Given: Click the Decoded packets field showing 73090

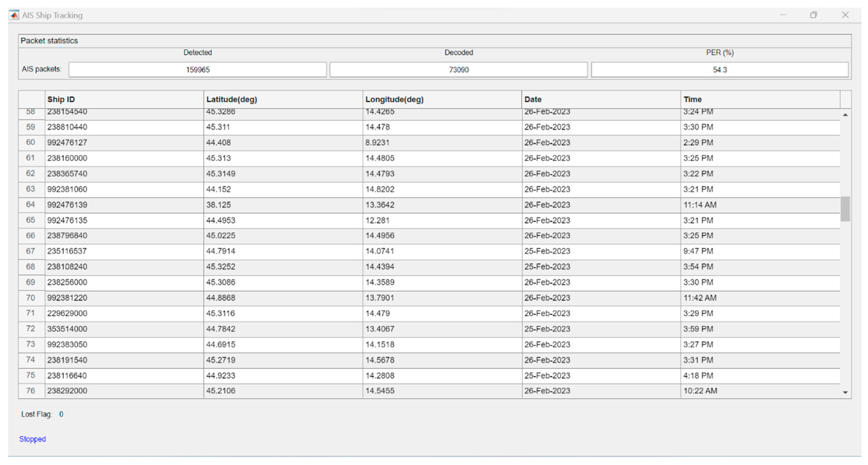Looking at the screenshot, I should pos(458,70).
